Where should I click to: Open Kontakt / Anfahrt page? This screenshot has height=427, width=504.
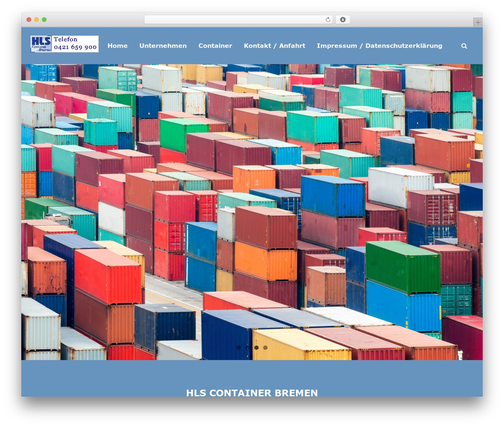click(274, 46)
